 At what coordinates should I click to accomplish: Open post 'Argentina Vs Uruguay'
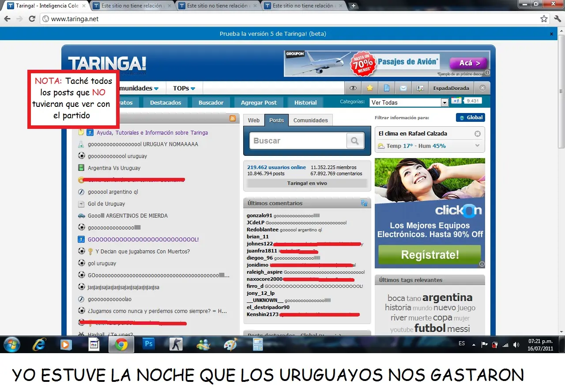(114, 168)
